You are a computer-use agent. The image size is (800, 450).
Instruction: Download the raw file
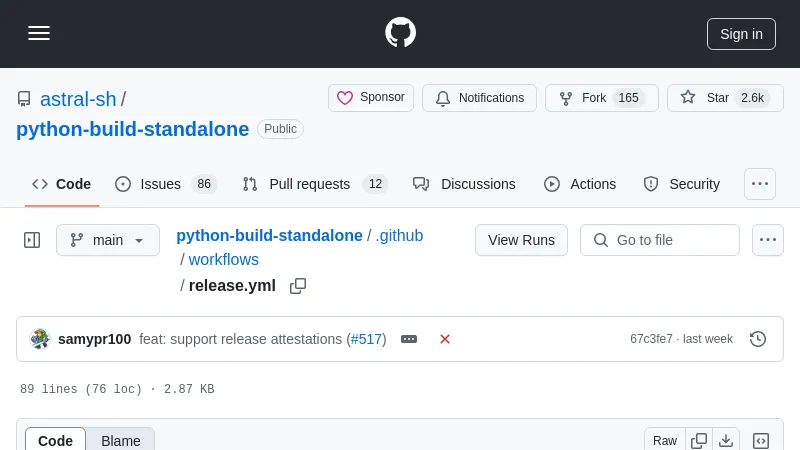click(x=726, y=441)
